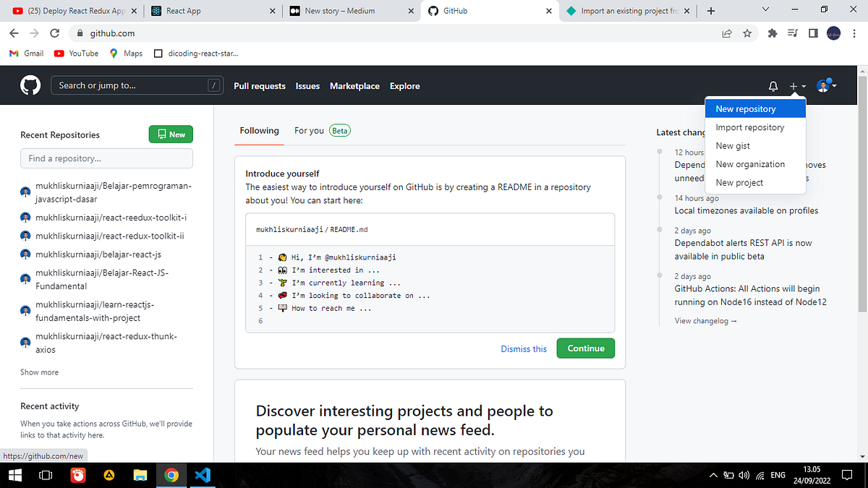This screenshot has height=488, width=868.
Task: Click the share icon in the address bar
Action: [726, 33]
